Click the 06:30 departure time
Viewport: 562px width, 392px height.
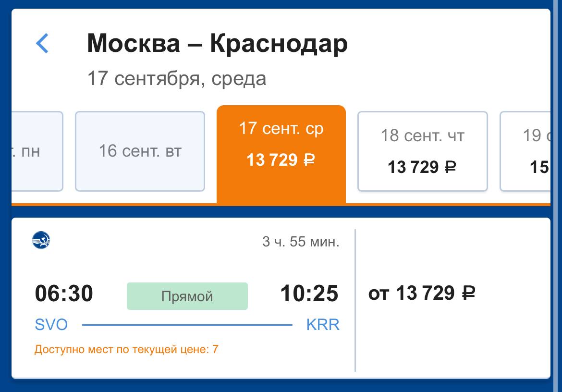click(64, 294)
